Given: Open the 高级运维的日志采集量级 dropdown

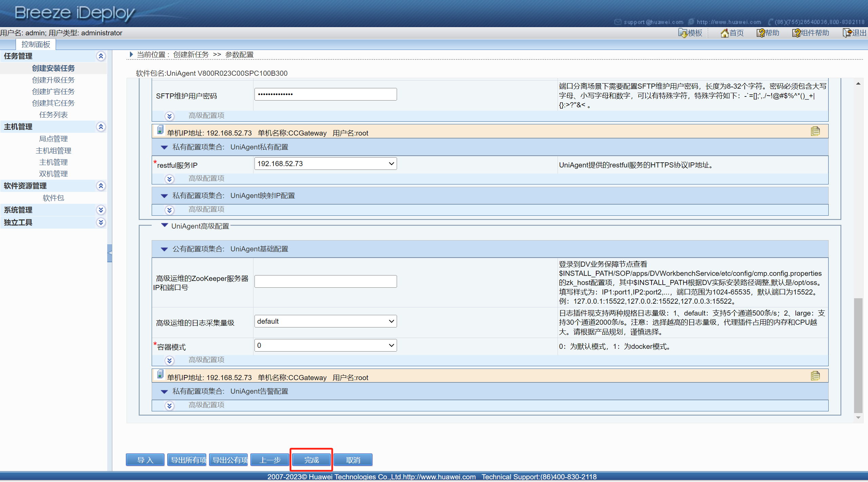Looking at the screenshot, I should tap(325, 321).
